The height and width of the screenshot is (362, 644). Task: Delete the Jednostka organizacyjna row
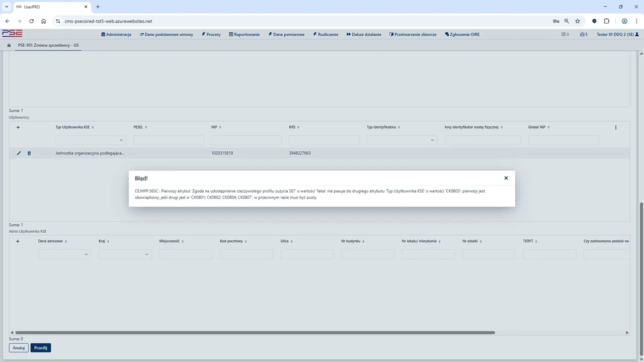click(x=29, y=153)
